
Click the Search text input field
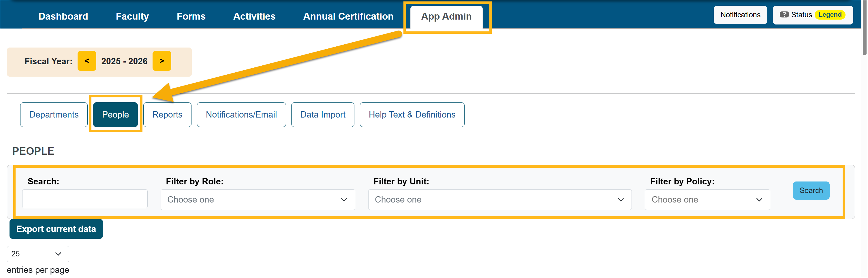pyautogui.click(x=85, y=199)
